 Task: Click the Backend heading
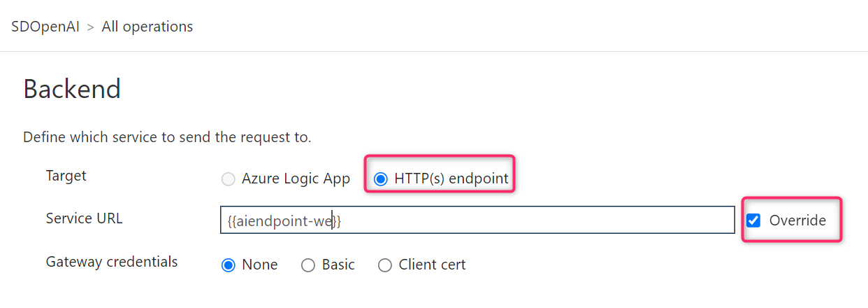72,89
